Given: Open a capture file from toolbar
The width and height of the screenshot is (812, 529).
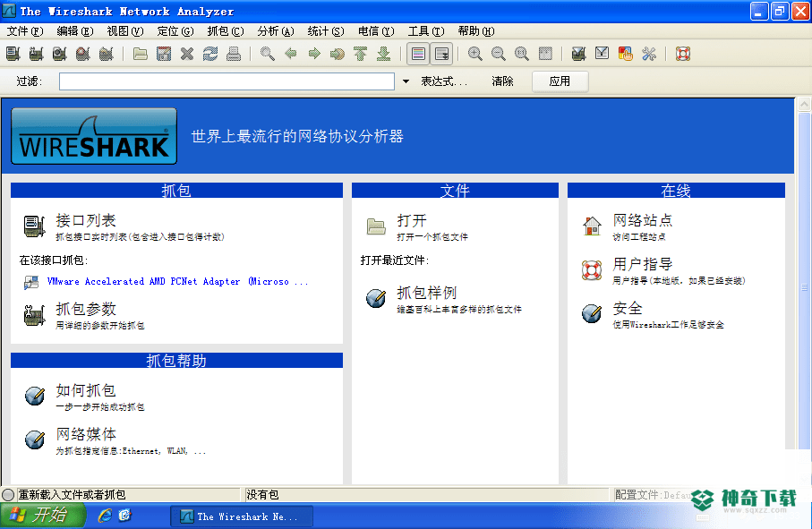Looking at the screenshot, I should [x=141, y=54].
